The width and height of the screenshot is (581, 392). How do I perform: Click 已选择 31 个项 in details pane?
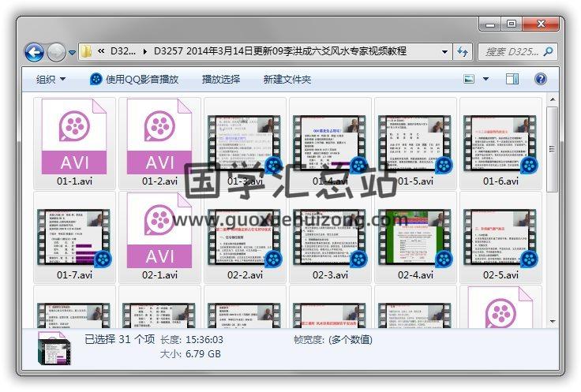(120, 339)
